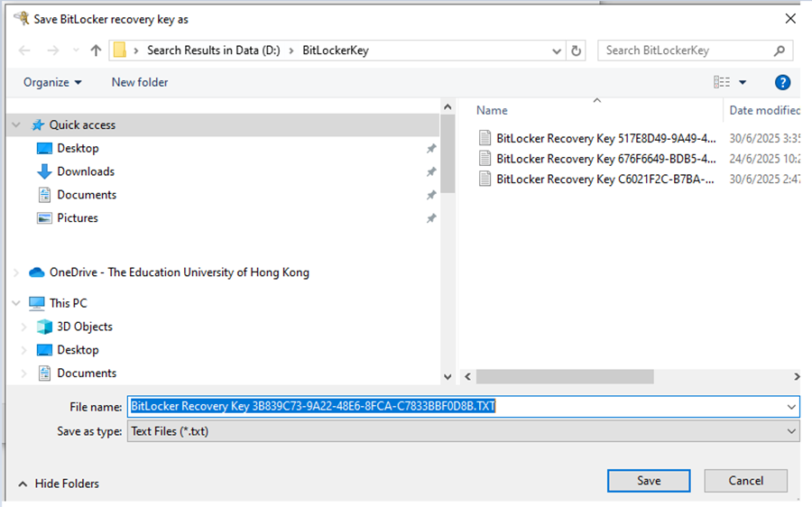Viewport: 812px width, 507px height.
Task: Sort files by the Name column
Action: (x=492, y=110)
